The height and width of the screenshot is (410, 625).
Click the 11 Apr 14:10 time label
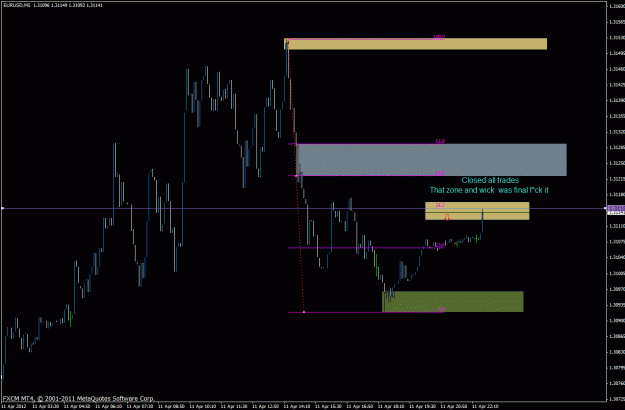(297, 406)
